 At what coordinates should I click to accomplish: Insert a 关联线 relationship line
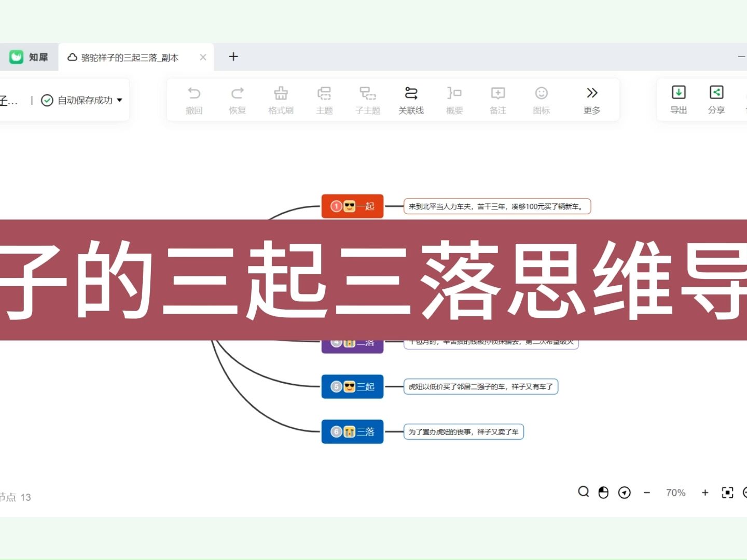coord(411,101)
